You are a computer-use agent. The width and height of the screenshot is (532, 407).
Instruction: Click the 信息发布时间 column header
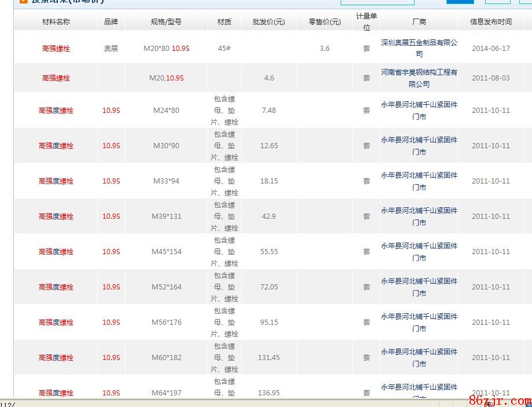coord(490,22)
